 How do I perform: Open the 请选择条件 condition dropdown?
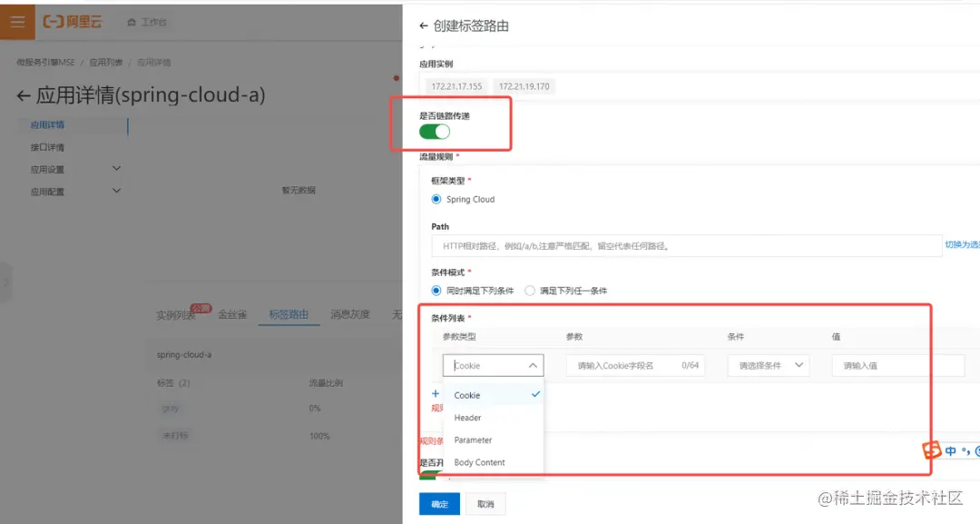pyautogui.click(x=769, y=365)
